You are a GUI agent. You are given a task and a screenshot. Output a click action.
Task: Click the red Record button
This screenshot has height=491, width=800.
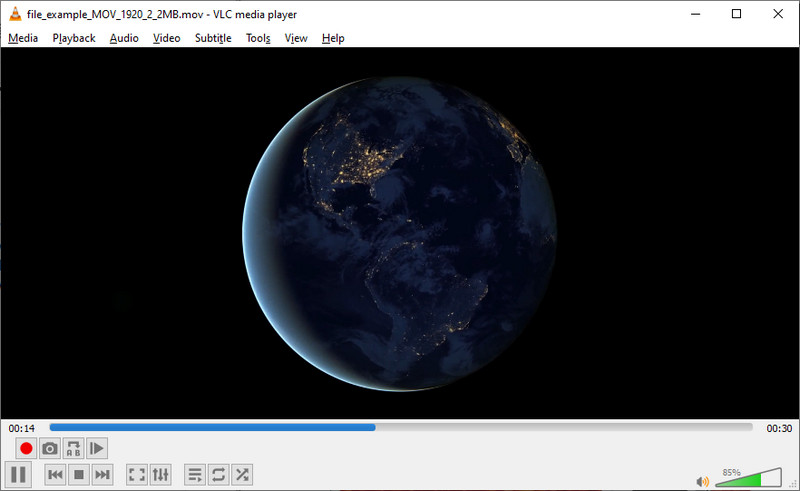click(x=26, y=449)
